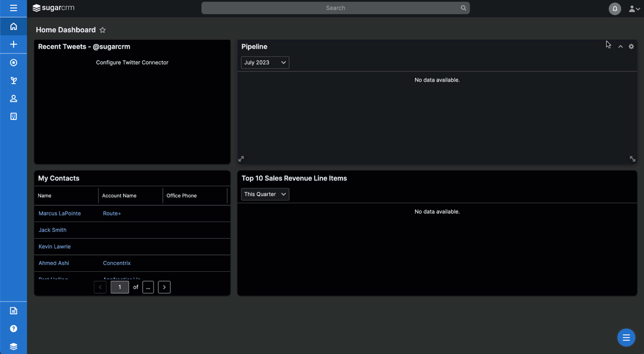The width and height of the screenshot is (644, 354).
Task: Click the Pipeline dashlet resize handle icon
Action: click(632, 159)
